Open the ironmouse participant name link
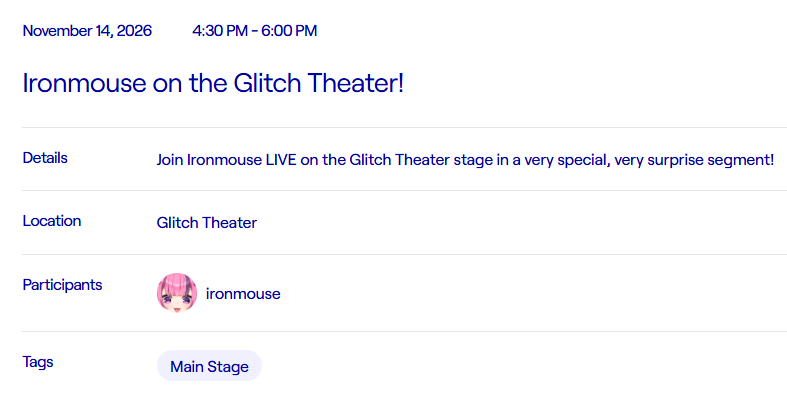 [243, 294]
